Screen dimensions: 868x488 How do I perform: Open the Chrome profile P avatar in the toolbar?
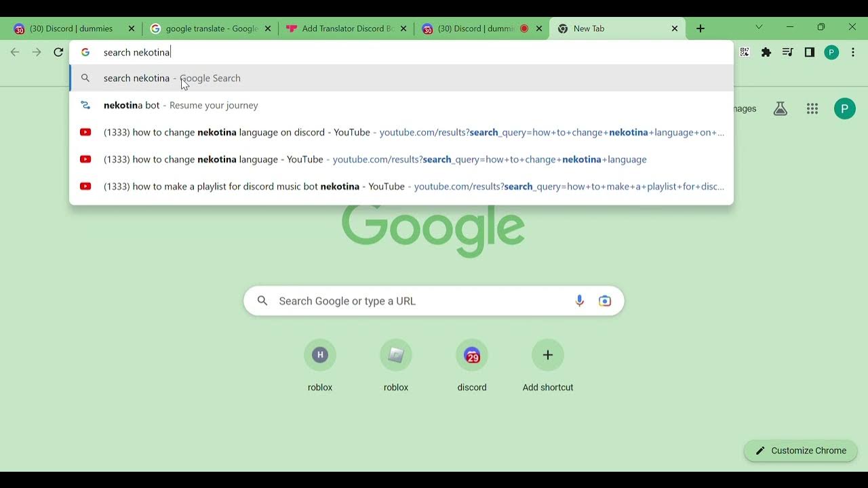tap(831, 52)
